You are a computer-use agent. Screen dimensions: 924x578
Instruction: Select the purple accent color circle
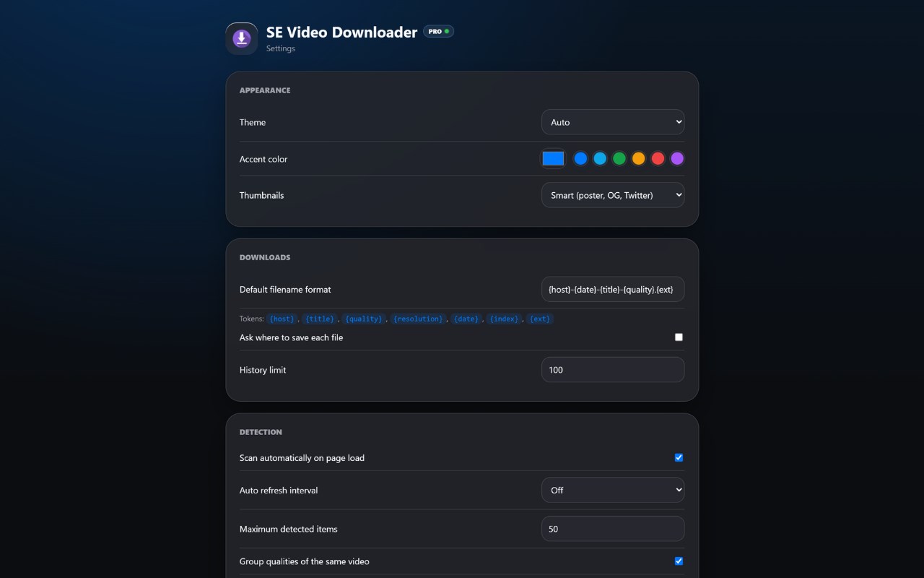677,159
